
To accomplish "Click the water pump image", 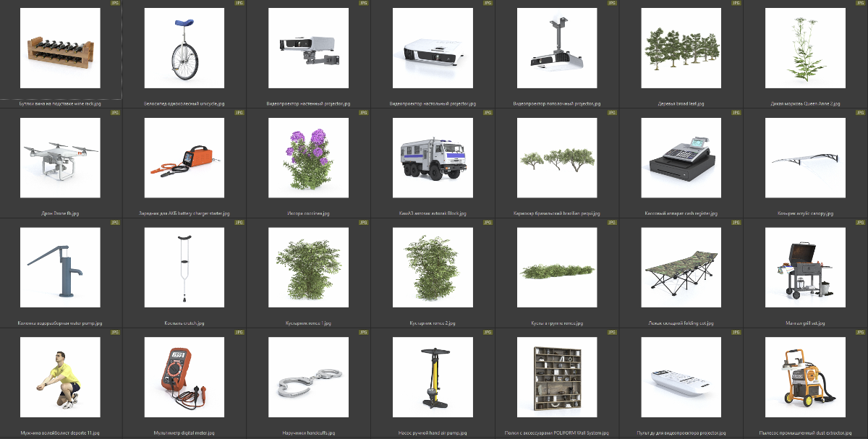I will coord(61,268).
